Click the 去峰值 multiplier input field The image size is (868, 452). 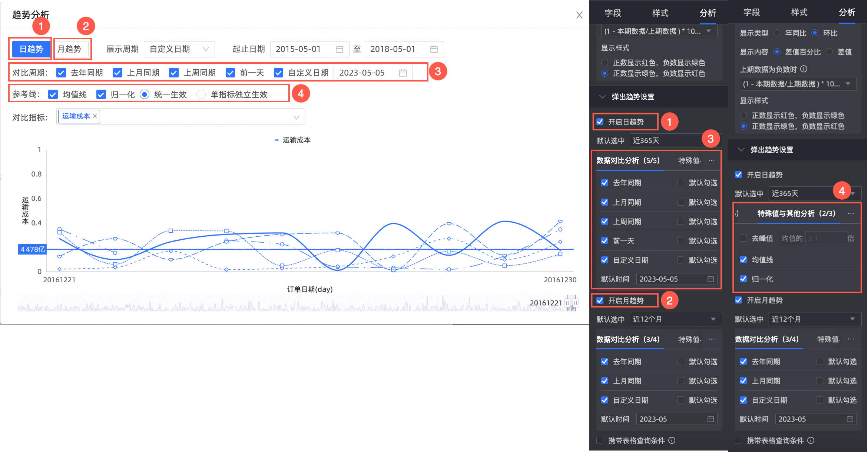click(x=826, y=238)
